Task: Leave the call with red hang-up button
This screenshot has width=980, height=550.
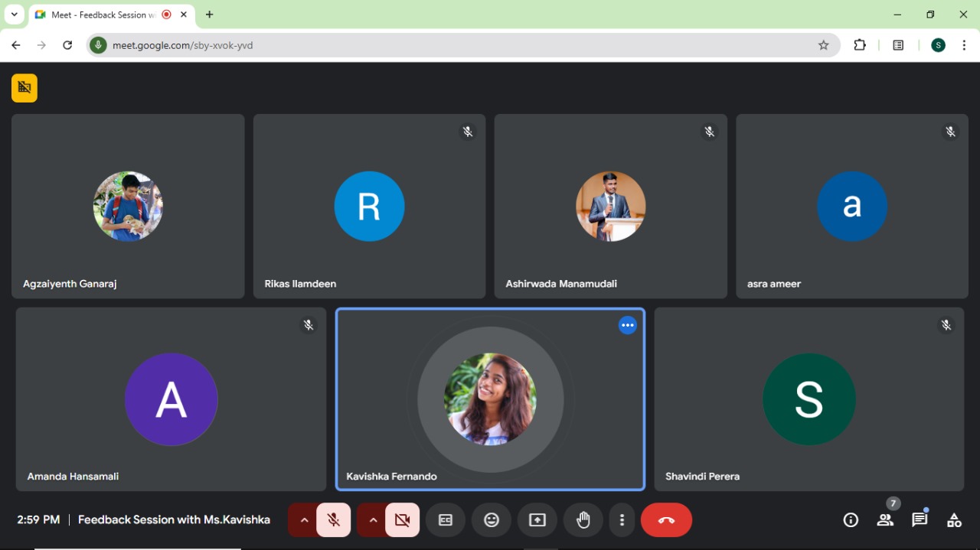Action: [x=666, y=520]
